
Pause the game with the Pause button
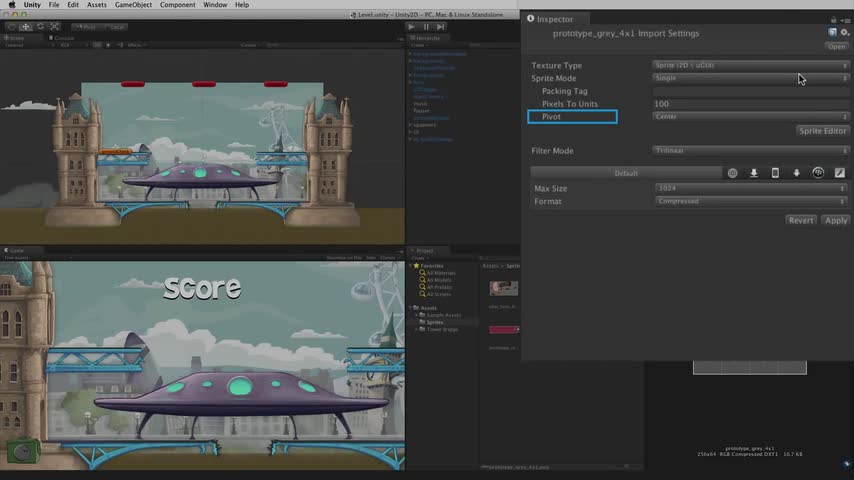point(426,27)
